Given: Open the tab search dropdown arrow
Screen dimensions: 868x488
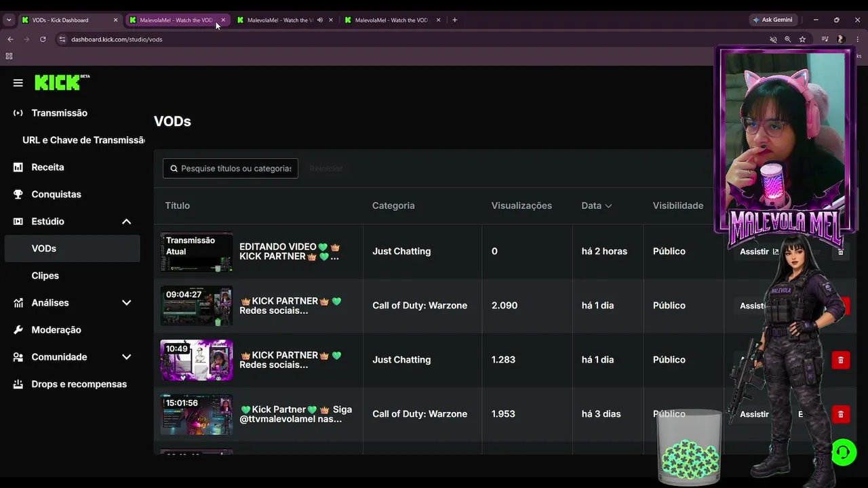Looking at the screenshot, I should [x=9, y=20].
